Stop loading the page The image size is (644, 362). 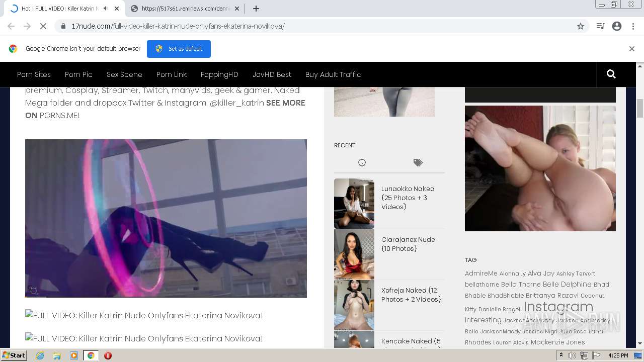pyautogui.click(x=43, y=26)
